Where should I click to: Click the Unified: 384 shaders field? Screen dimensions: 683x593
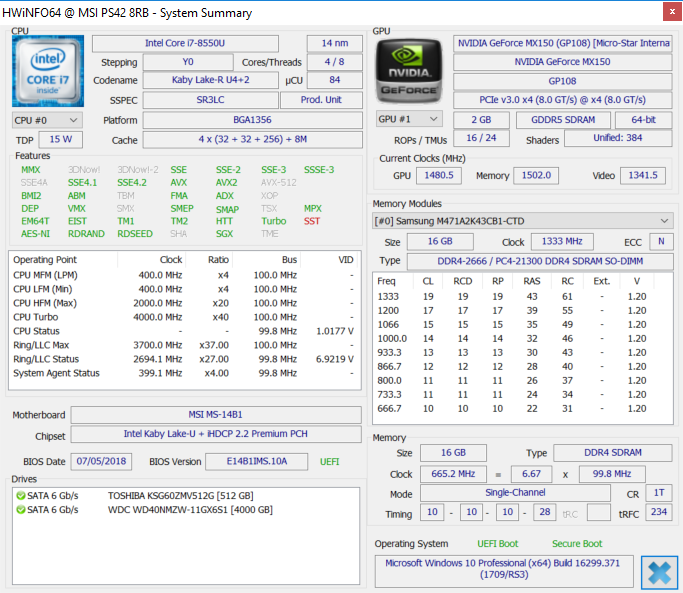coord(618,138)
